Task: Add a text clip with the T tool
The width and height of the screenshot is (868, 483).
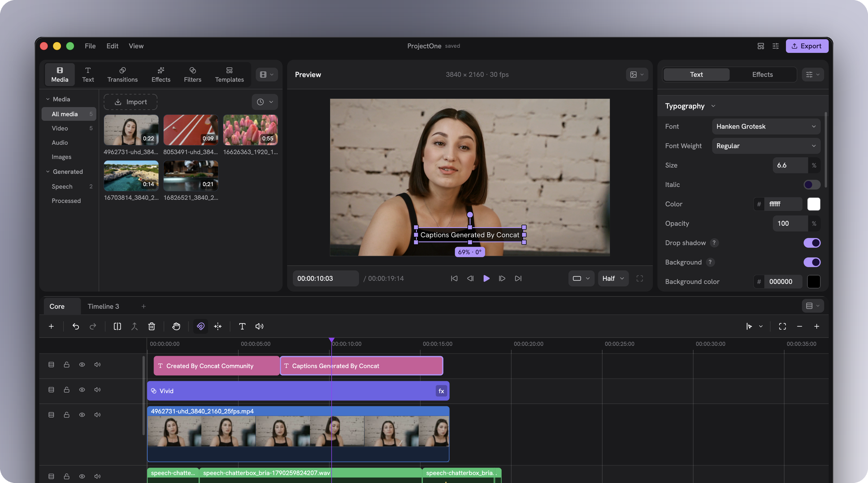Action: click(242, 326)
